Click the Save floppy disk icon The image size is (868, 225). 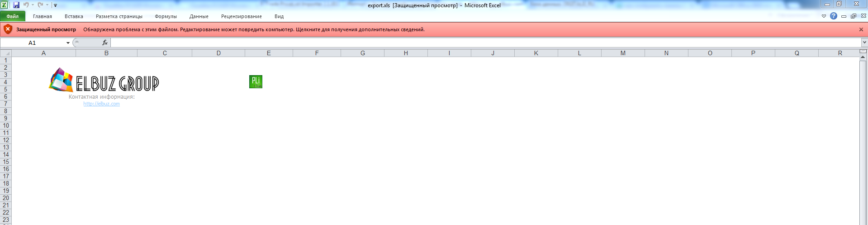tap(16, 5)
